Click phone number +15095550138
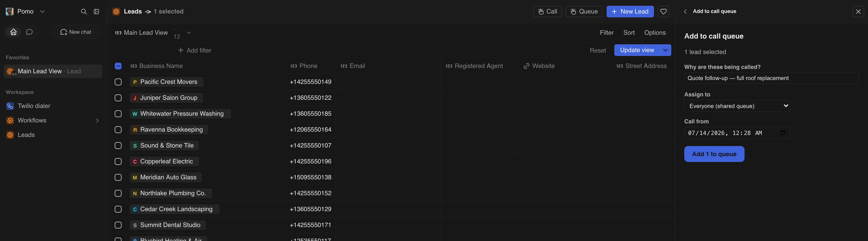 [310, 177]
